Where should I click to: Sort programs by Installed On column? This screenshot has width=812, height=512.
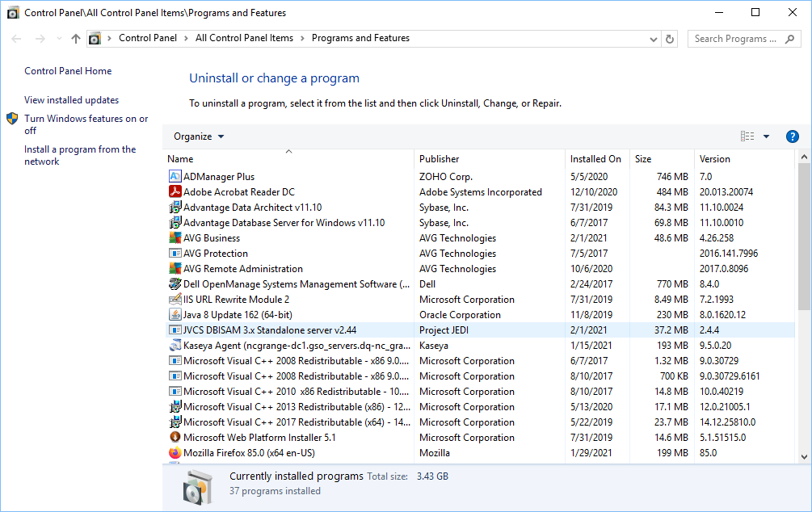[595, 159]
